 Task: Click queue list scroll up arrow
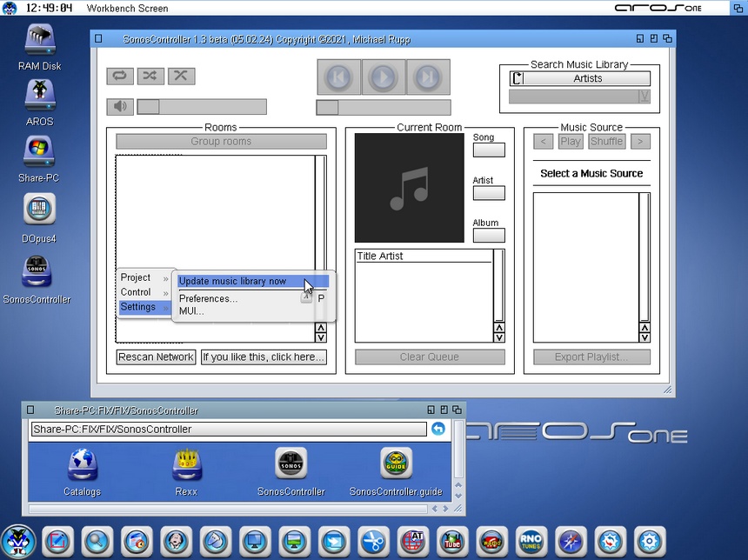tap(499, 328)
